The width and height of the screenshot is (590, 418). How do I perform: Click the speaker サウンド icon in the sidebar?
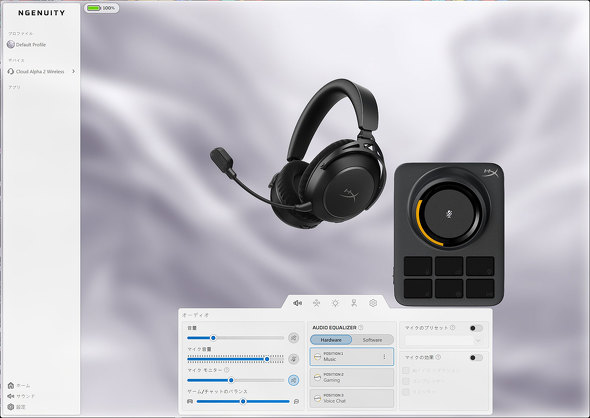pyautogui.click(x=11, y=396)
